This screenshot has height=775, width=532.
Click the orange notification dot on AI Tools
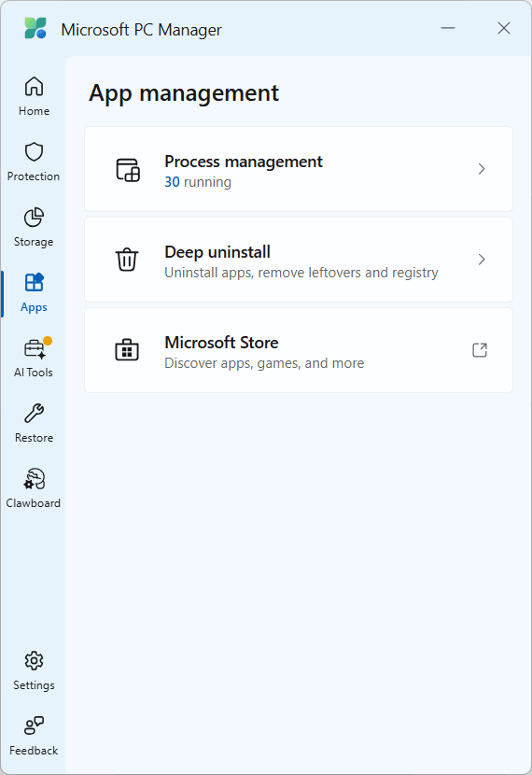[x=48, y=341]
